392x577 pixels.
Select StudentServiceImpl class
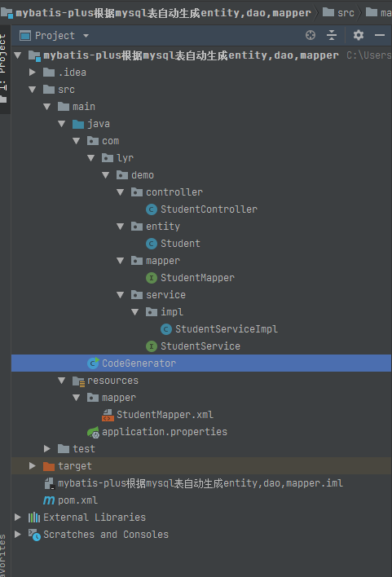[227, 329]
